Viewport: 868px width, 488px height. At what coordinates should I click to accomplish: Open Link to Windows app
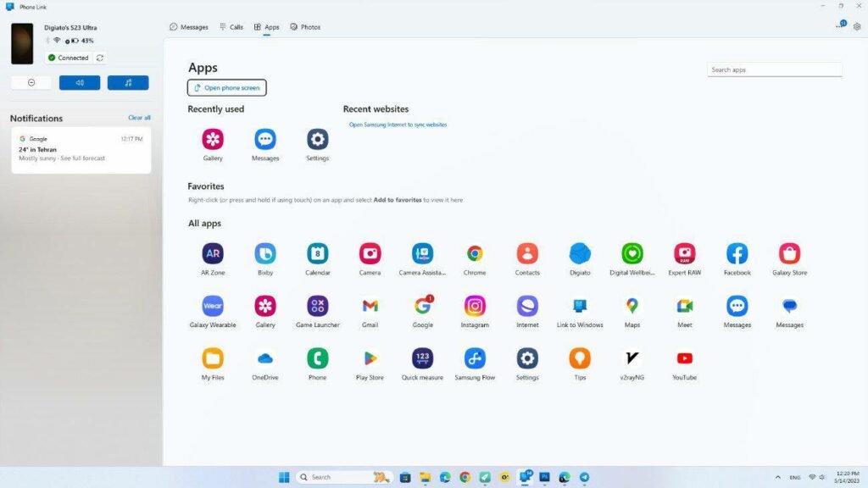(x=580, y=306)
